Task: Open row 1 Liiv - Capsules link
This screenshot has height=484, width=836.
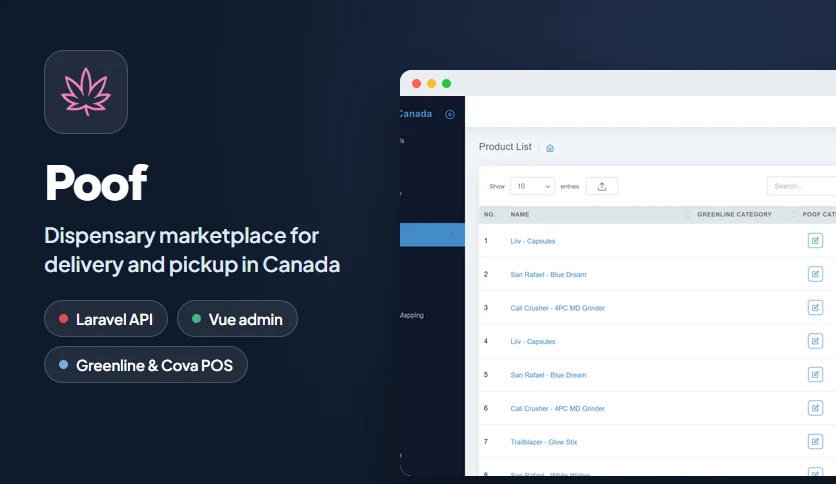Action: (533, 241)
